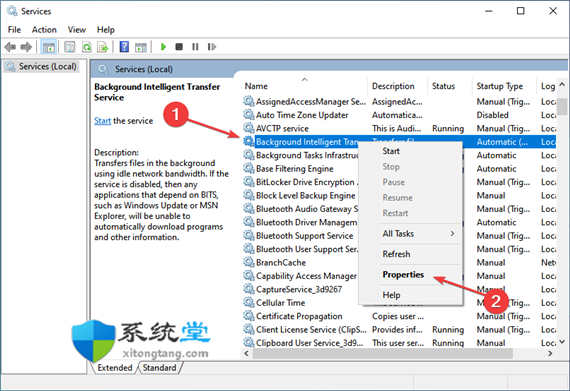Screen dimensions: 570x391
Task: Click the gear icon of CaptureService_3d9267
Action: 249,289
